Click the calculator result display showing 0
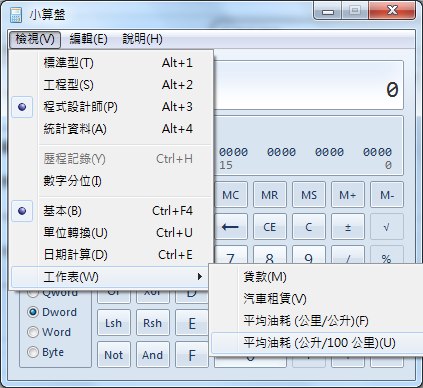The width and height of the screenshot is (423, 388). click(308, 85)
